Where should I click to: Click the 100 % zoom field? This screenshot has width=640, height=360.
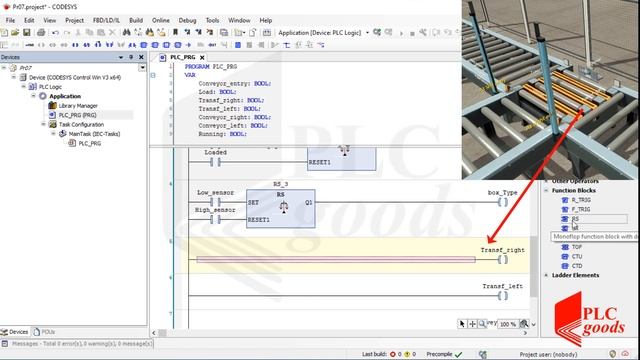[508, 324]
